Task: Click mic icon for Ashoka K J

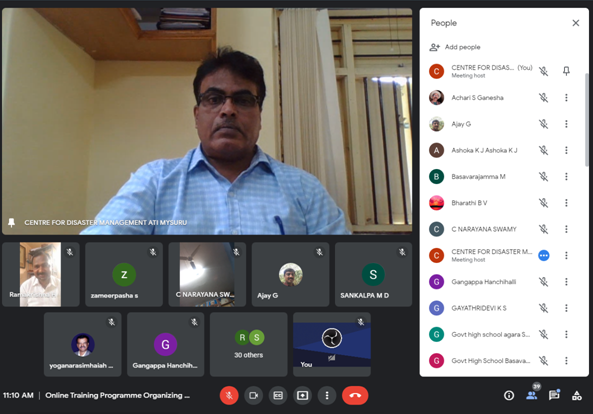Action: (543, 150)
